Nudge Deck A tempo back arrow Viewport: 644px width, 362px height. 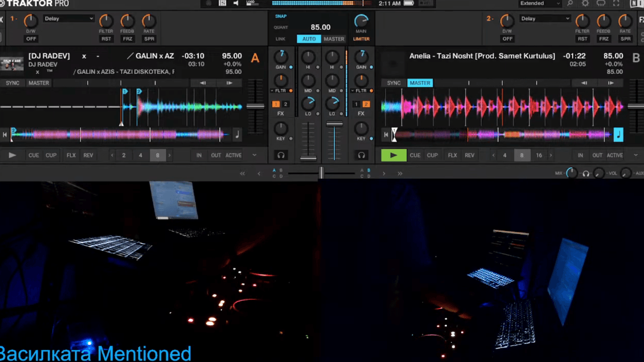(203, 83)
